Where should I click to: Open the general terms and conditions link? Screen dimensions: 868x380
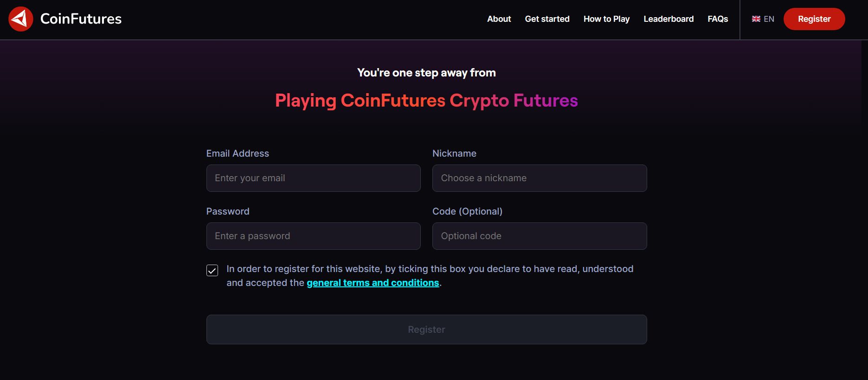pyautogui.click(x=373, y=282)
